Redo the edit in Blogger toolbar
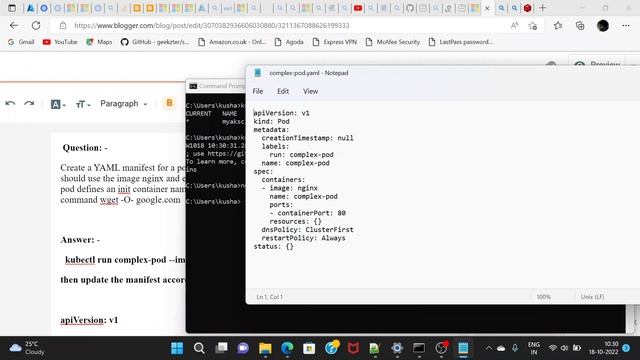Screen dimensions: 640x360 [x=29, y=104]
